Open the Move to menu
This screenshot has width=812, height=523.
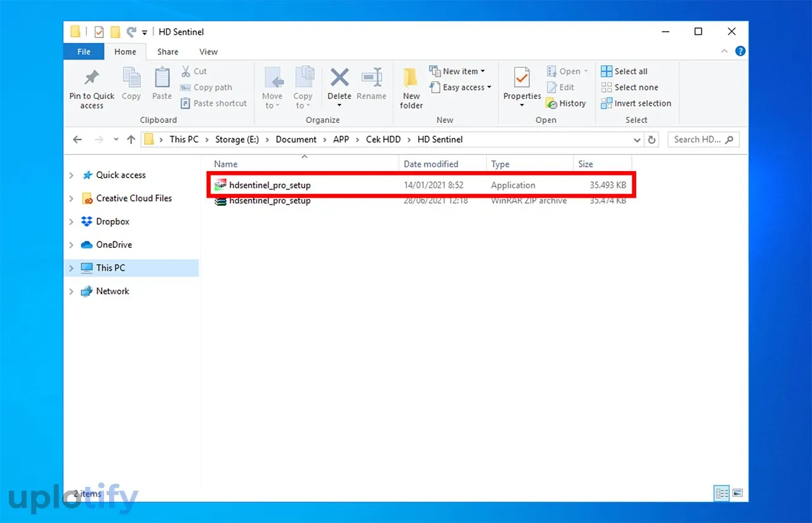point(272,88)
